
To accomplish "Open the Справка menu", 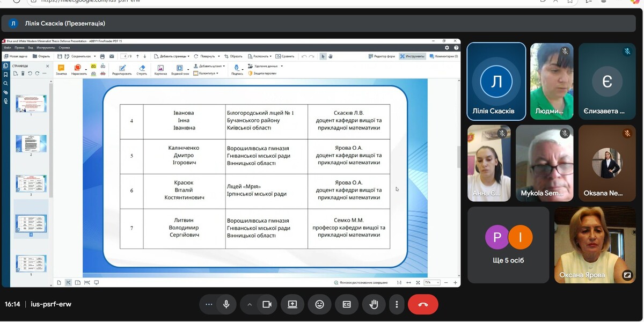I will (x=64, y=48).
